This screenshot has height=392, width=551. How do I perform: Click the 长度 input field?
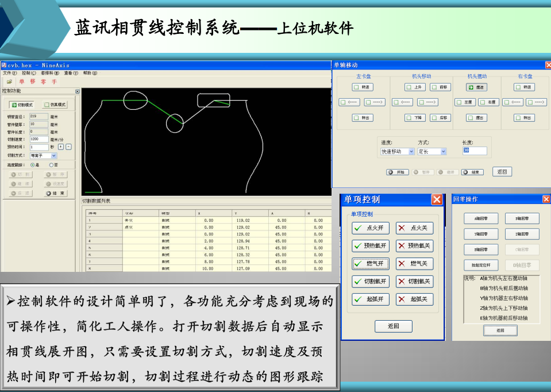(474, 151)
